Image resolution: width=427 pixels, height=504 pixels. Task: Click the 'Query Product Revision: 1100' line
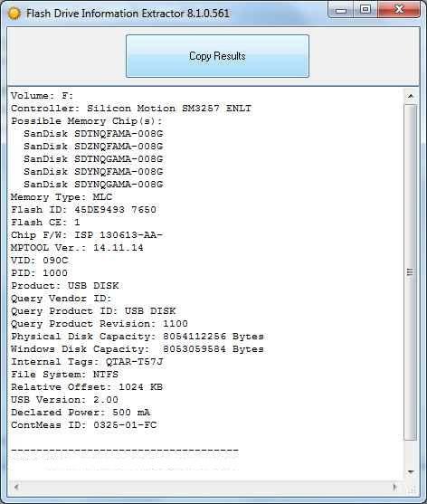[x=100, y=324]
